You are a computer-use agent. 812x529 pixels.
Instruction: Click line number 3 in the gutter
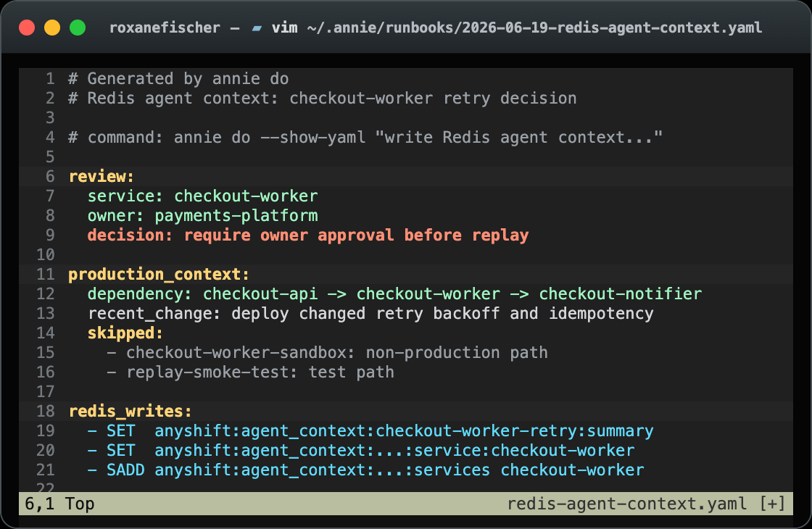pyautogui.click(x=50, y=118)
